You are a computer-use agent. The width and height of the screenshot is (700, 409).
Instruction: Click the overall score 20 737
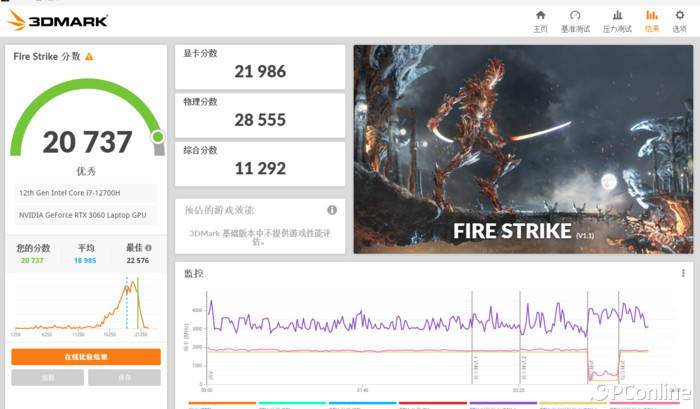coord(88,142)
